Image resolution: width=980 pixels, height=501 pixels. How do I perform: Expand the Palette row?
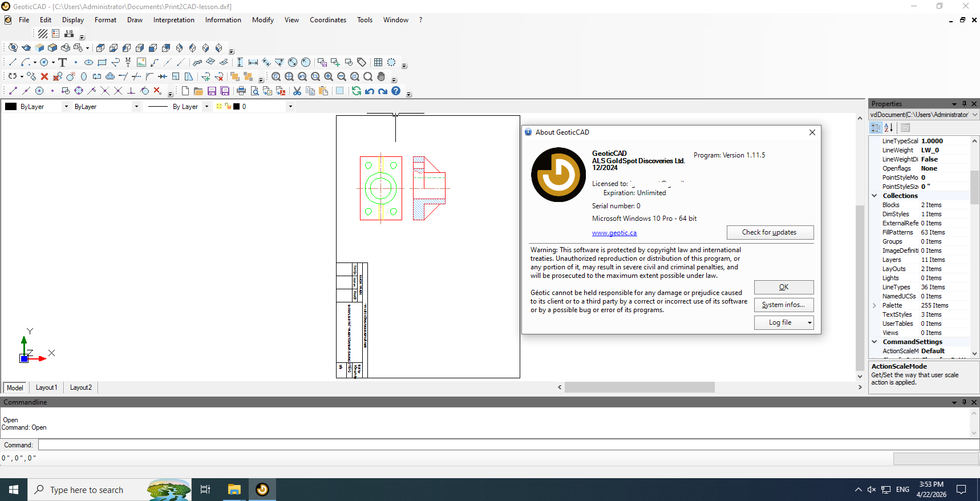(x=874, y=305)
